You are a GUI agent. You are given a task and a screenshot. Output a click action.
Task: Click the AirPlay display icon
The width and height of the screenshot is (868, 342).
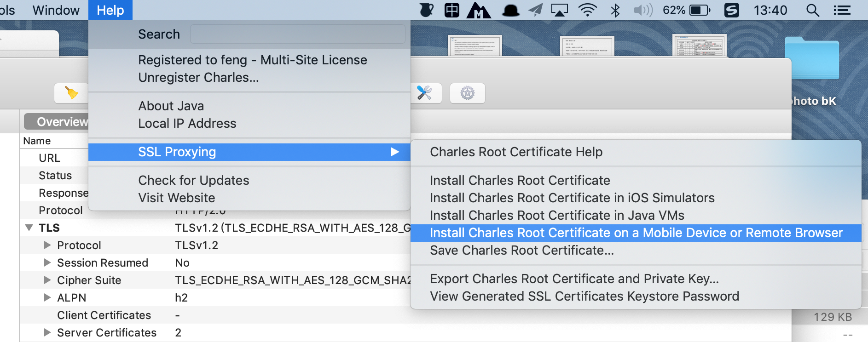pyautogui.click(x=560, y=10)
